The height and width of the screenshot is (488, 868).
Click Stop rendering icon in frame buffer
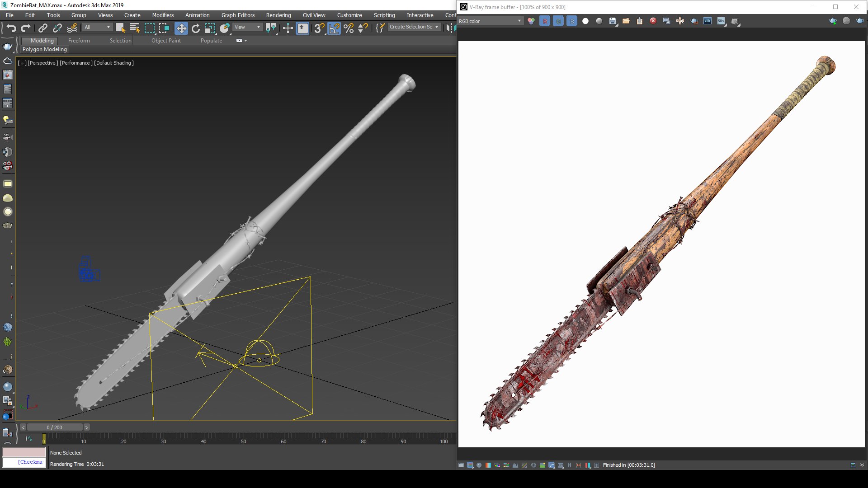pyautogui.click(x=846, y=21)
